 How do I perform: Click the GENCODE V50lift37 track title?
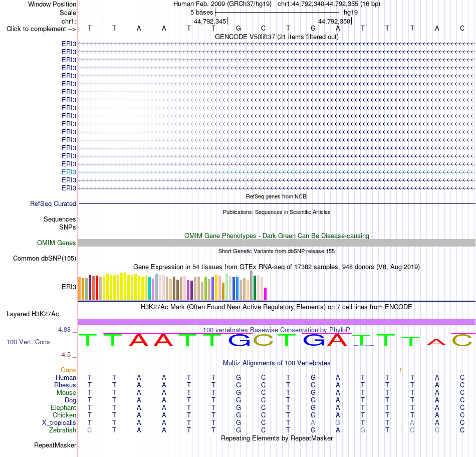tap(277, 37)
